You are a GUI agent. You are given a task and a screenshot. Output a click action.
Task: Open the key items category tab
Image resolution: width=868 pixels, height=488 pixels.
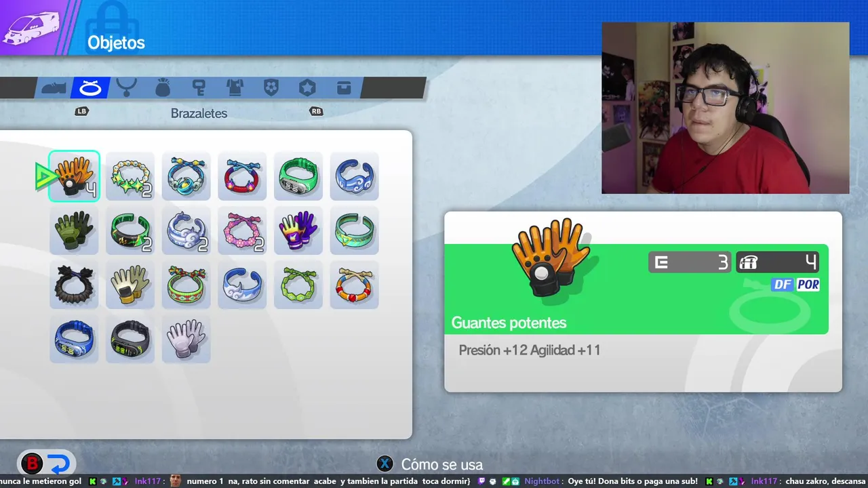click(198, 87)
